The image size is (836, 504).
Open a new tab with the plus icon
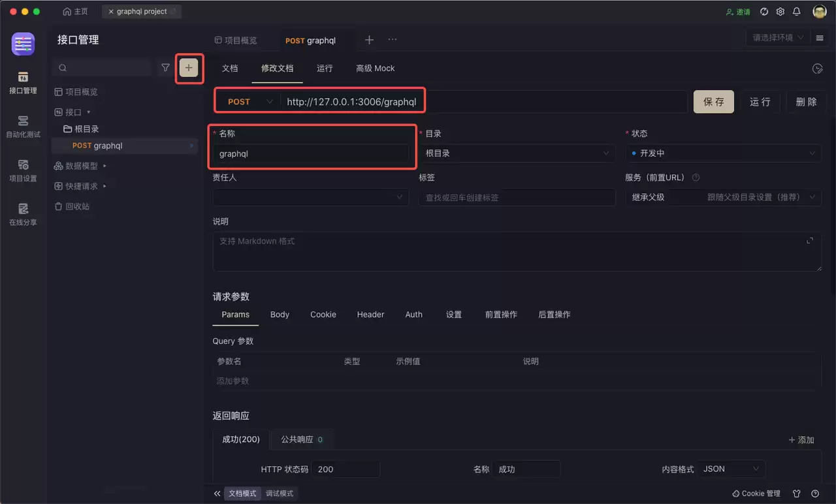[369, 40]
